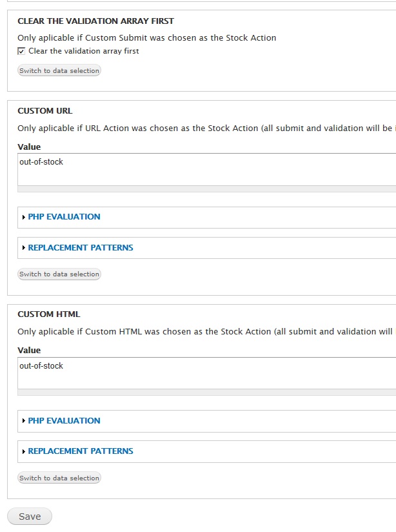
Task: Click Switch to data selection under Custom URL
Action: pos(59,274)
